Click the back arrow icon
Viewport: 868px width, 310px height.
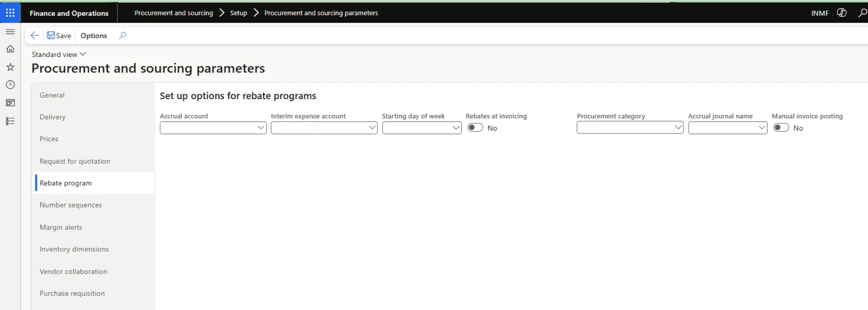[x=35, y=35]
